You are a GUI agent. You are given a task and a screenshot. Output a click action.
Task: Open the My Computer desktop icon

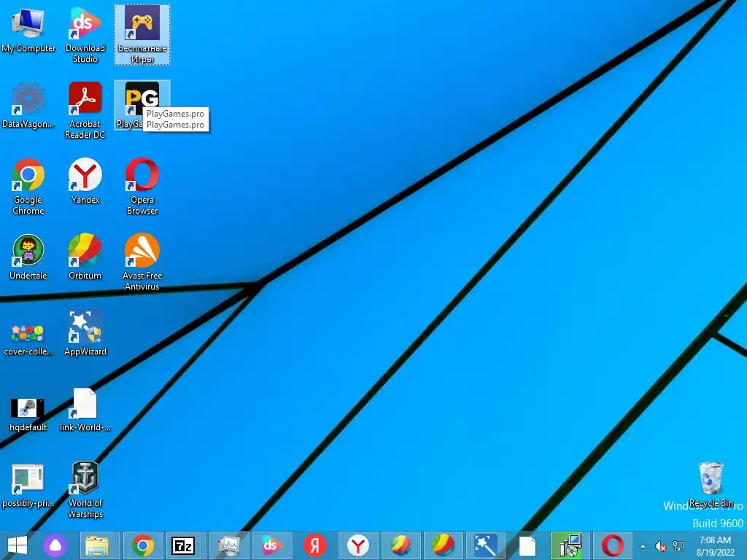(x=28, y=30)
